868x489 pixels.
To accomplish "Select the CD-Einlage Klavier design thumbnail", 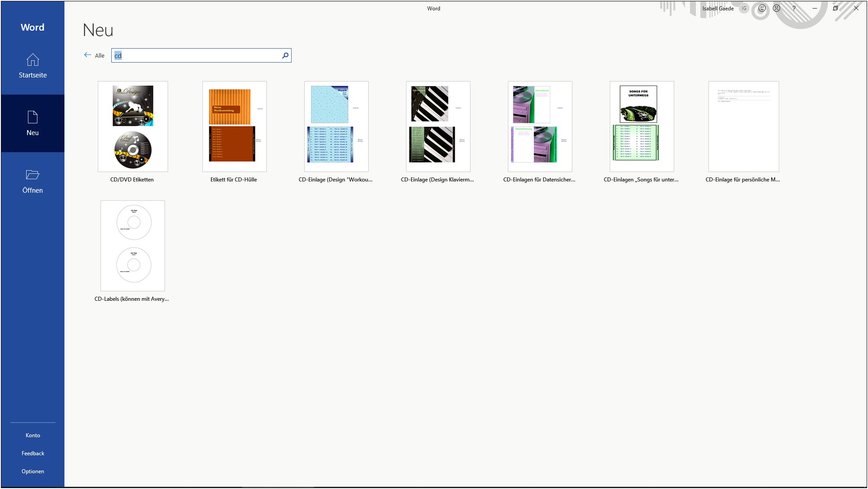I will [438, 127].
